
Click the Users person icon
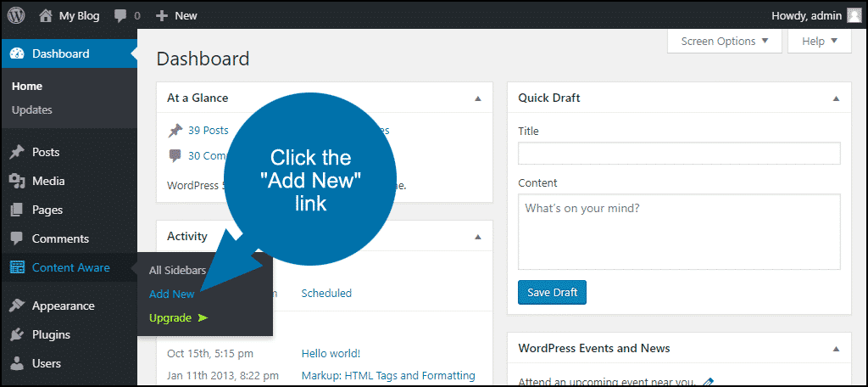tap(17, 364)
